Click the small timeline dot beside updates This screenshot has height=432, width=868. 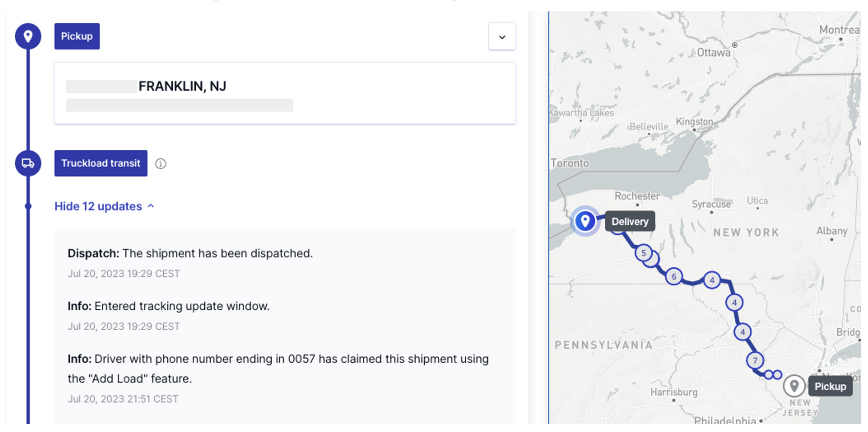pyautogui.click(x=28, y=206)
